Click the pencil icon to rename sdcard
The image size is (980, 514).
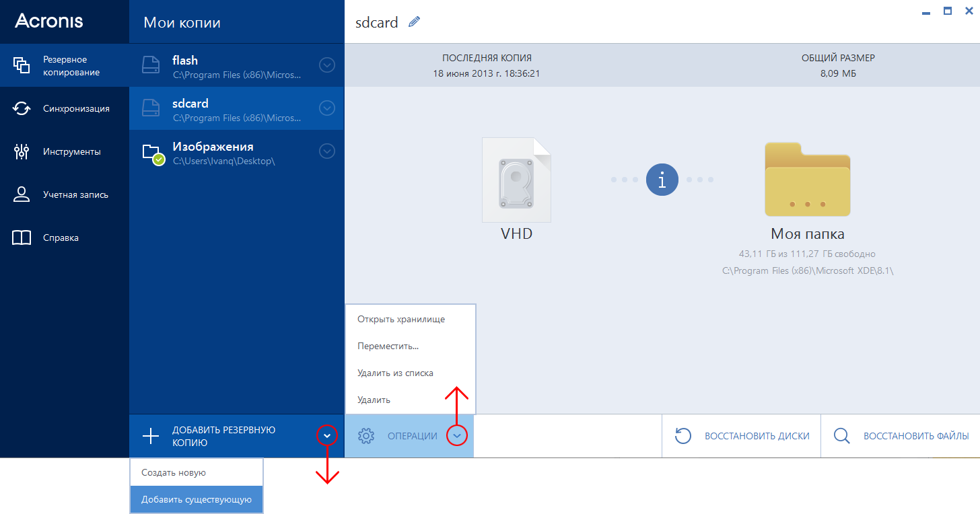click(x=414, y=22)
